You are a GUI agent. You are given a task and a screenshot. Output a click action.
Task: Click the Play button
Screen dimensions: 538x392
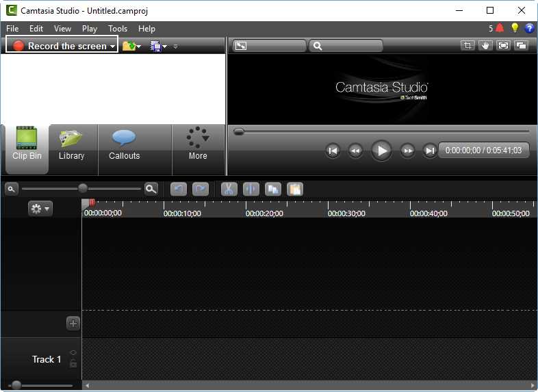click(381, 151)
